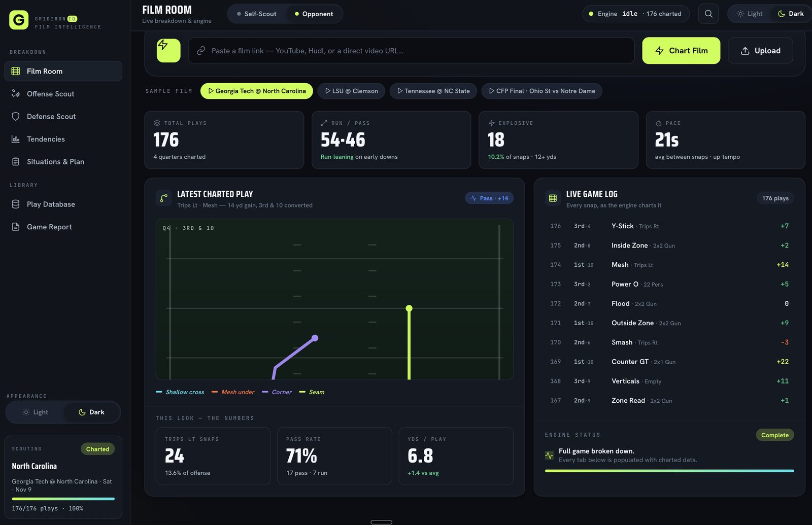The height and width of the screenshot is (525, 812).
Task: Click the Trips Lt Snaps 24 card
Action: (x=213, y=456)
